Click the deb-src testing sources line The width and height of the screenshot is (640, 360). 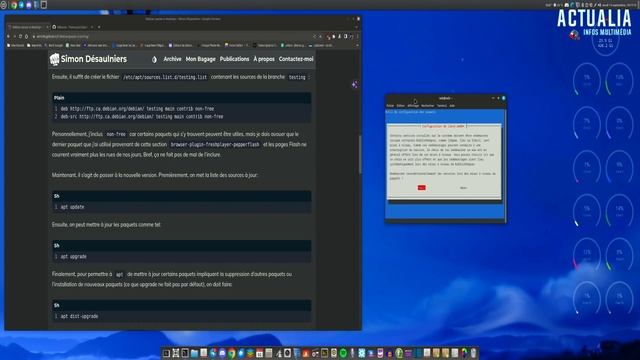pyautogui.click(x=142, y=117)
